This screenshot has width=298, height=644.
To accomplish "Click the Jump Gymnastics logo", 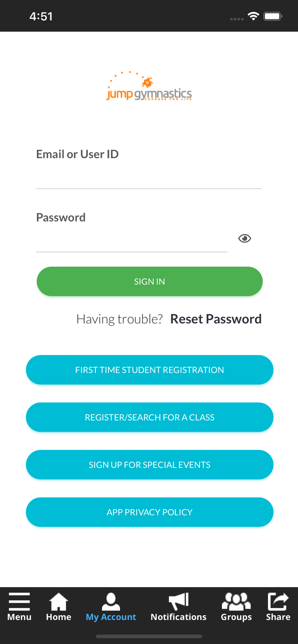I will click(149, 86).
